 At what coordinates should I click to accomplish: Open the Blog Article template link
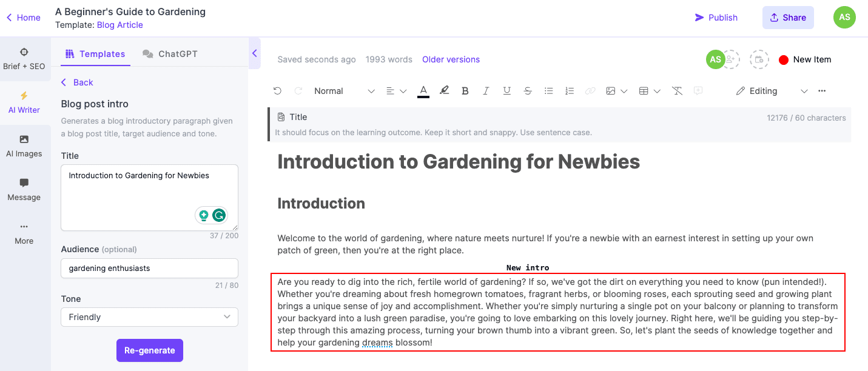[119, 25]
